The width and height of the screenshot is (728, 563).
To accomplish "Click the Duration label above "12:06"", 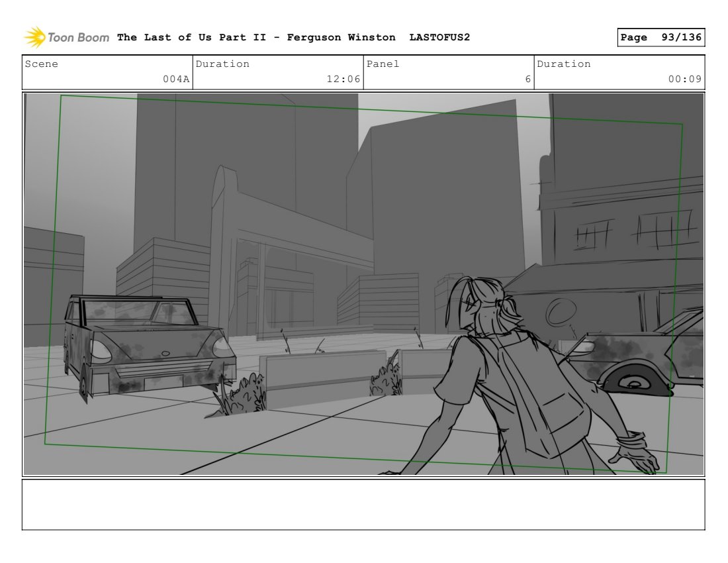I will (x=222, y=64).
